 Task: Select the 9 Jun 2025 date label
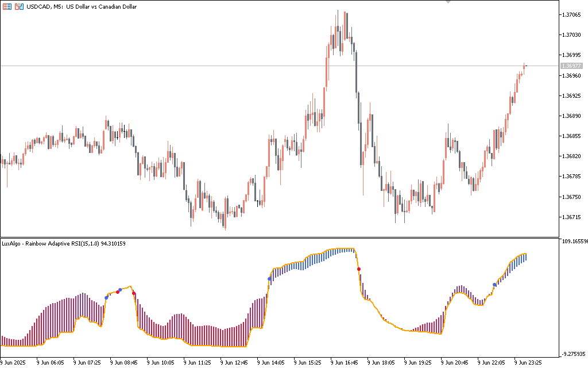coord(14,363)
